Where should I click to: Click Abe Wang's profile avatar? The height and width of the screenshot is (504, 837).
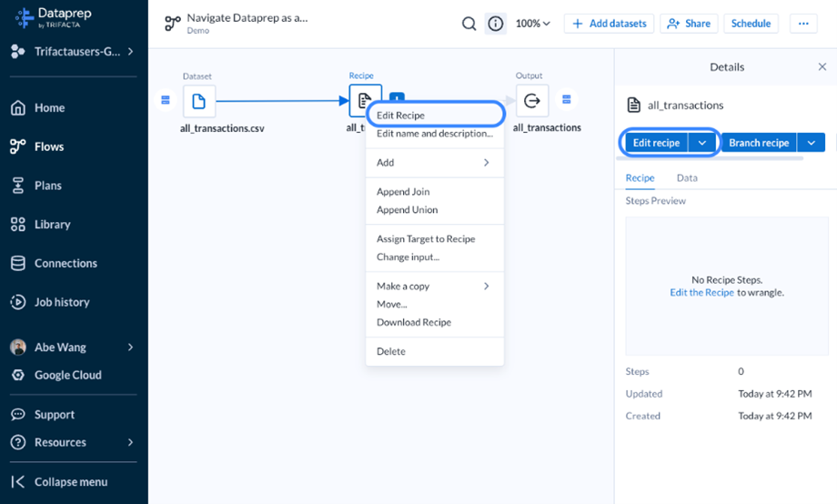point(18,347)
